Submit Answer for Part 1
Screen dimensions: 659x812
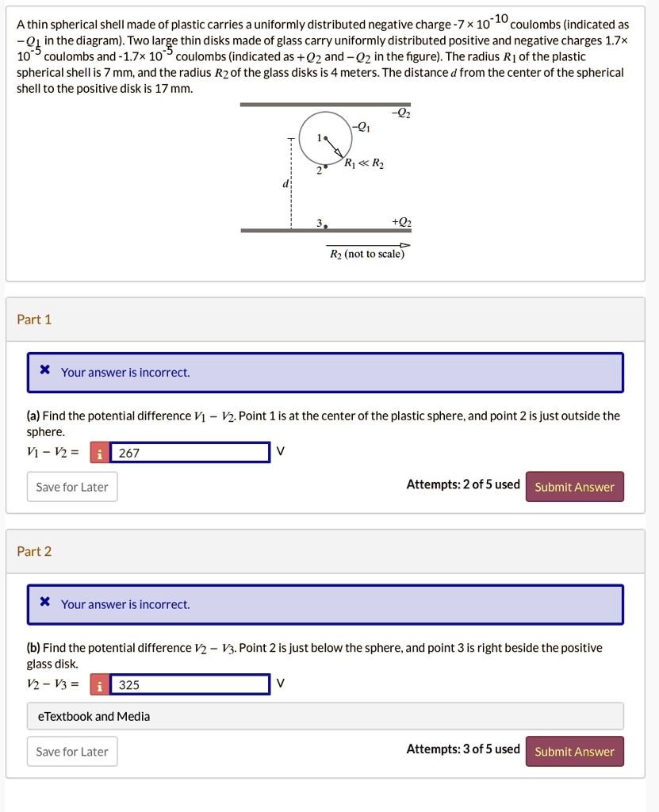click(575, 487)
